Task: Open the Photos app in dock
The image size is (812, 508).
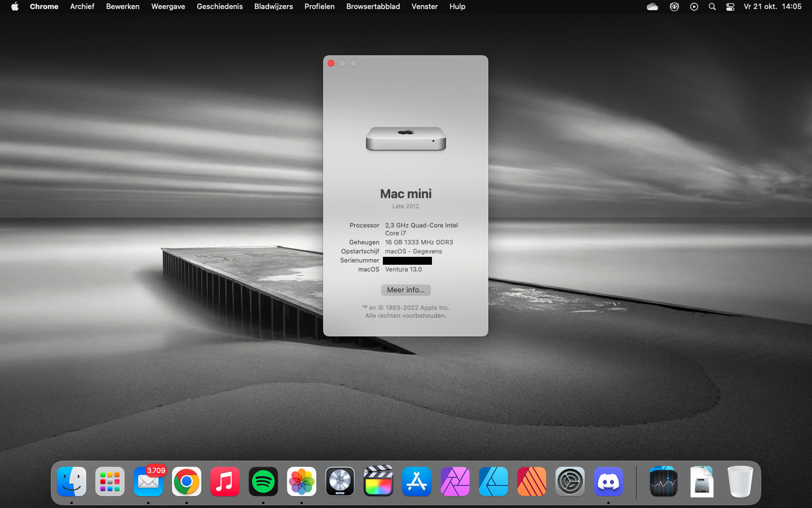Action: 302,481
